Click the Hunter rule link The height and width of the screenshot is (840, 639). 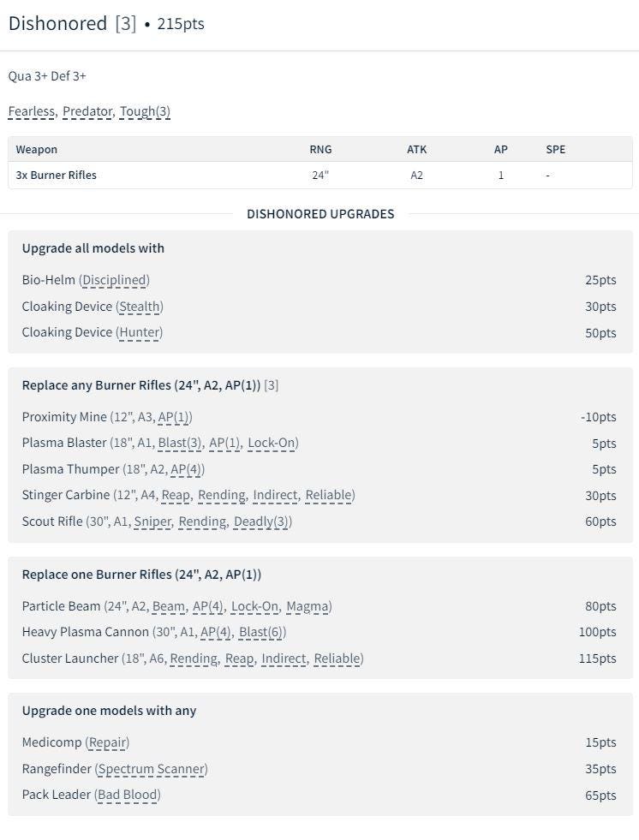click(140, 332)
